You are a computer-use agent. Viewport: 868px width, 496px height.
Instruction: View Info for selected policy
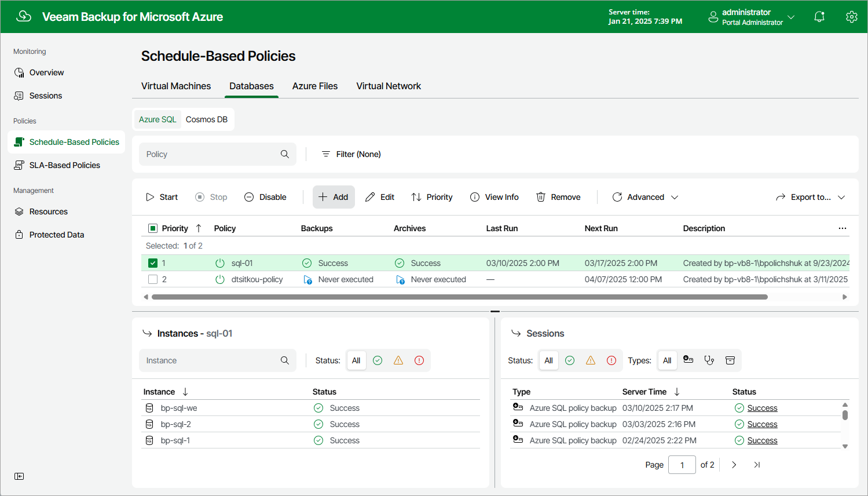(x=495, y=197)
